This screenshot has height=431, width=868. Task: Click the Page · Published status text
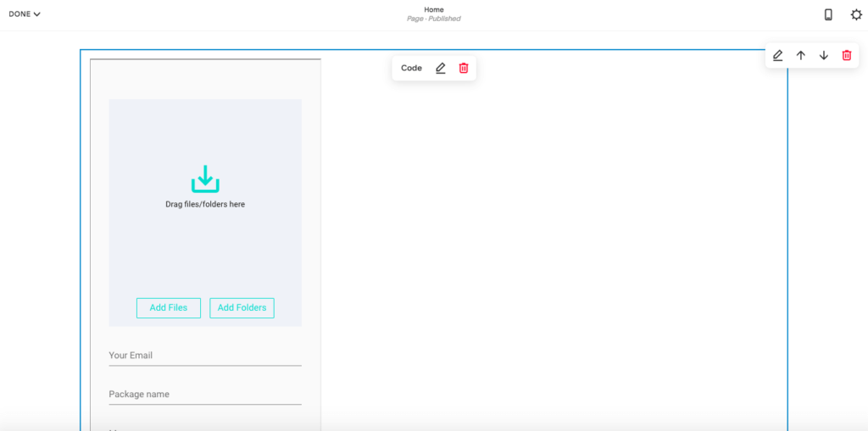pyautogui.click(x=433, y=19)
